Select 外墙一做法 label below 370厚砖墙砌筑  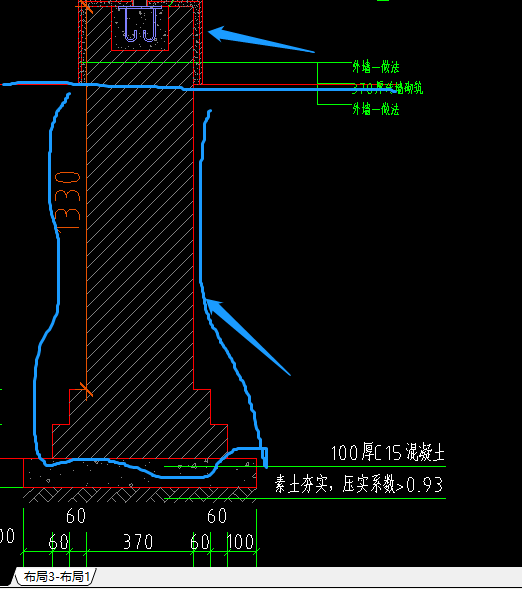coord(376,109)
